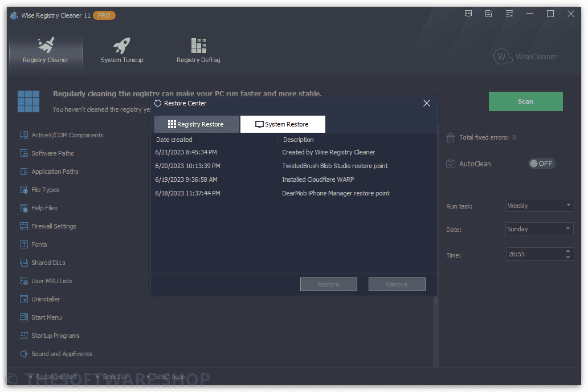Click the Remove button in Restore Center
This screenshot has height=392, width=588.
click(397, 284)
